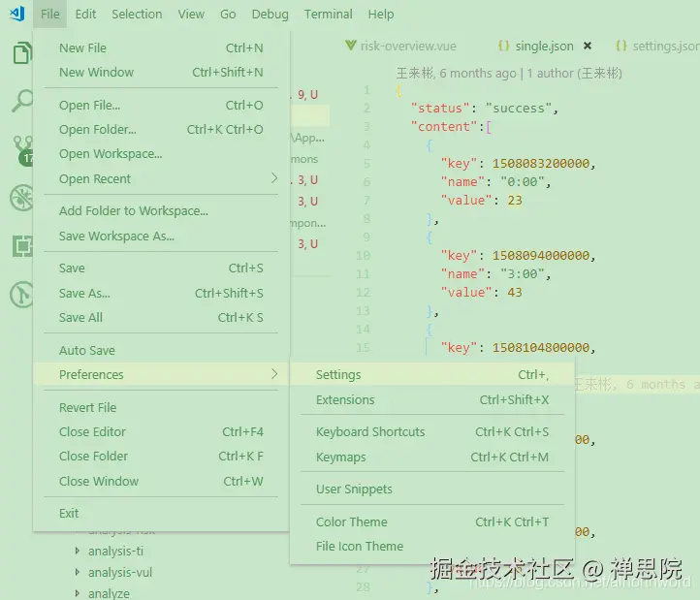
Task: Close the single.json tab
Action: point(588,46)
